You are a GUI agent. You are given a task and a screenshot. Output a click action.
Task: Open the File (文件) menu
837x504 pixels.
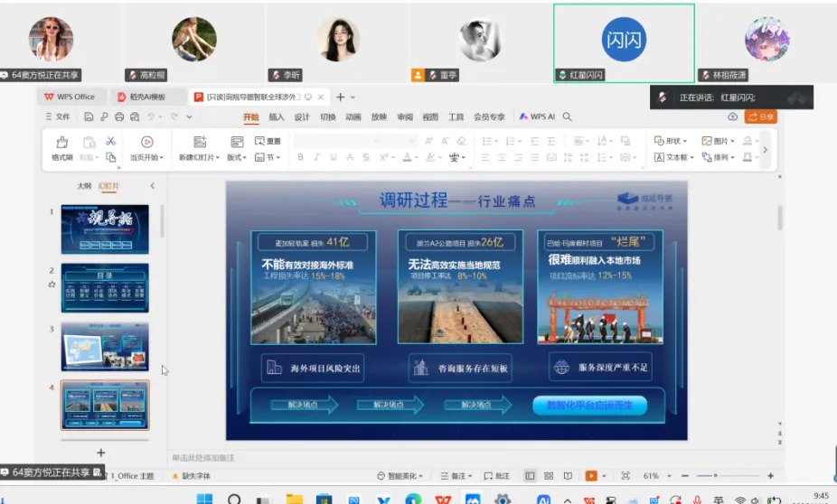(x=58, y=117)
